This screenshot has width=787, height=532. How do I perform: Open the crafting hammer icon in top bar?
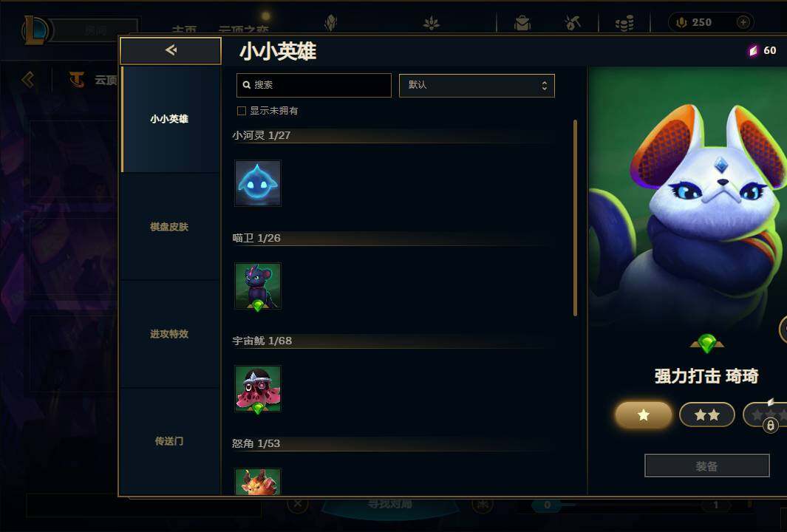(572, 23)
